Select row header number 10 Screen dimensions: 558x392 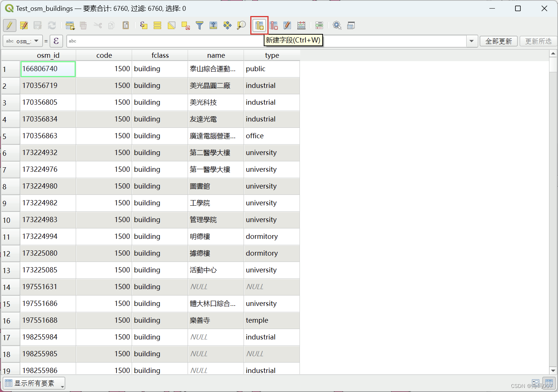click(x=10, y=220)
